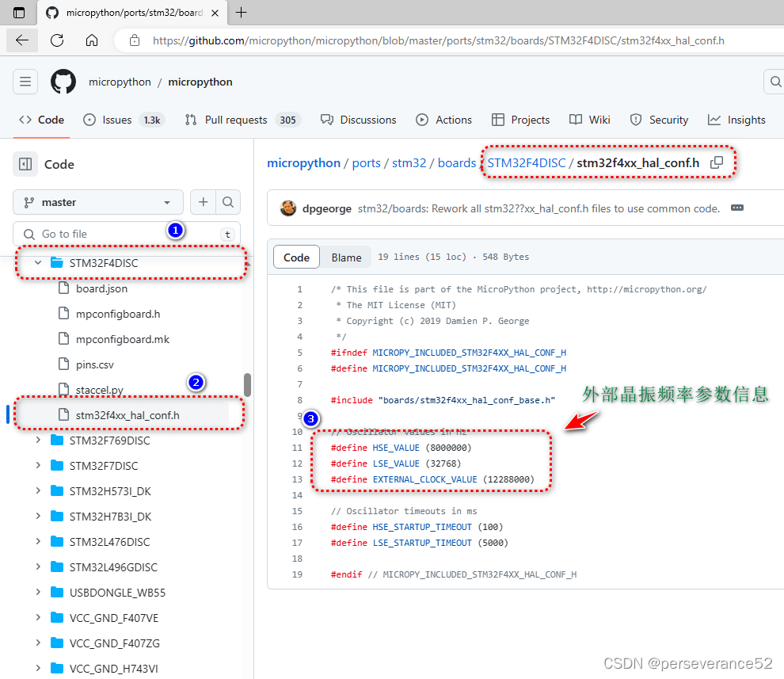Open board.json file

tap(101, 288)
